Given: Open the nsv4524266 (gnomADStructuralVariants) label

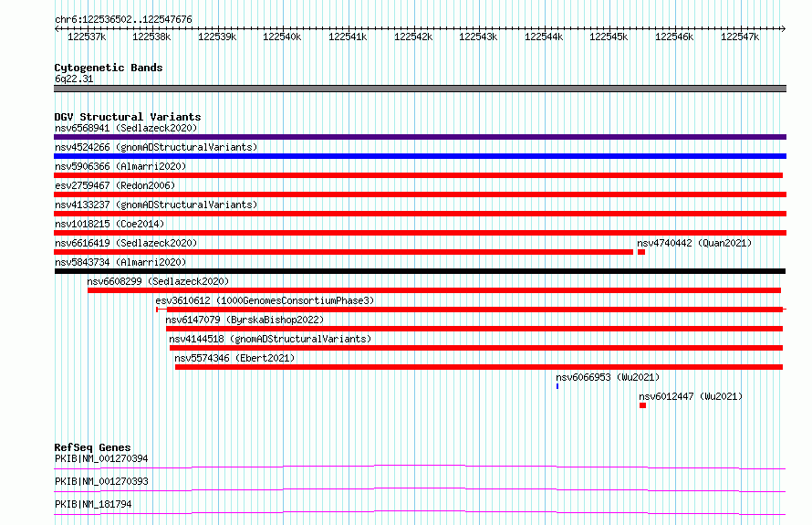Looking at the screenshot, I should 156,147.
